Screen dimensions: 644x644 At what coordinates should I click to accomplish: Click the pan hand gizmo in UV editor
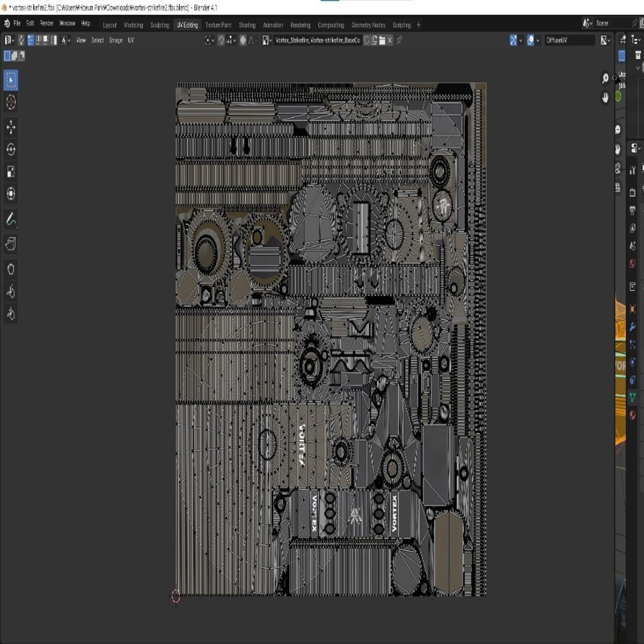point(605,97)
